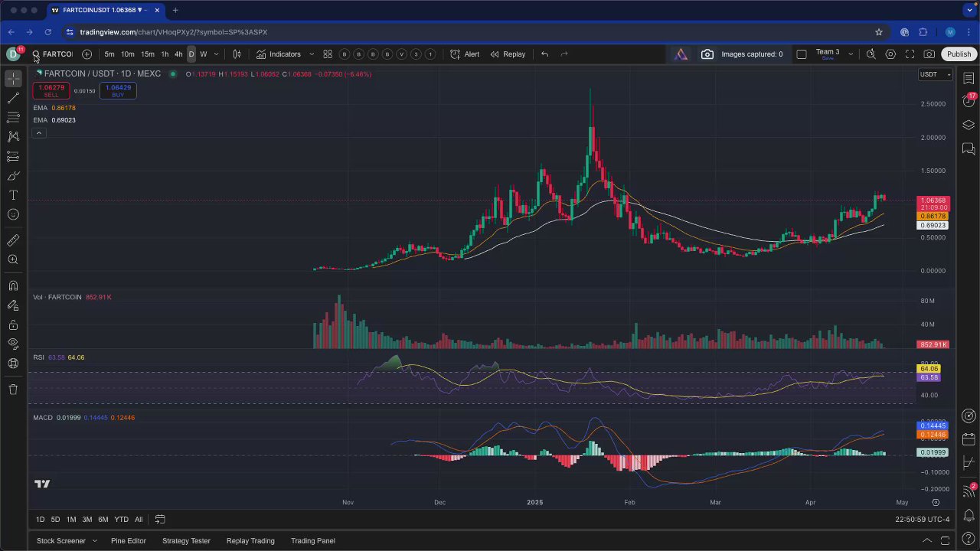This screenshot has width=980, height=551.
Task: Switch to the 4h timeframe
Action: coord(178,54)
